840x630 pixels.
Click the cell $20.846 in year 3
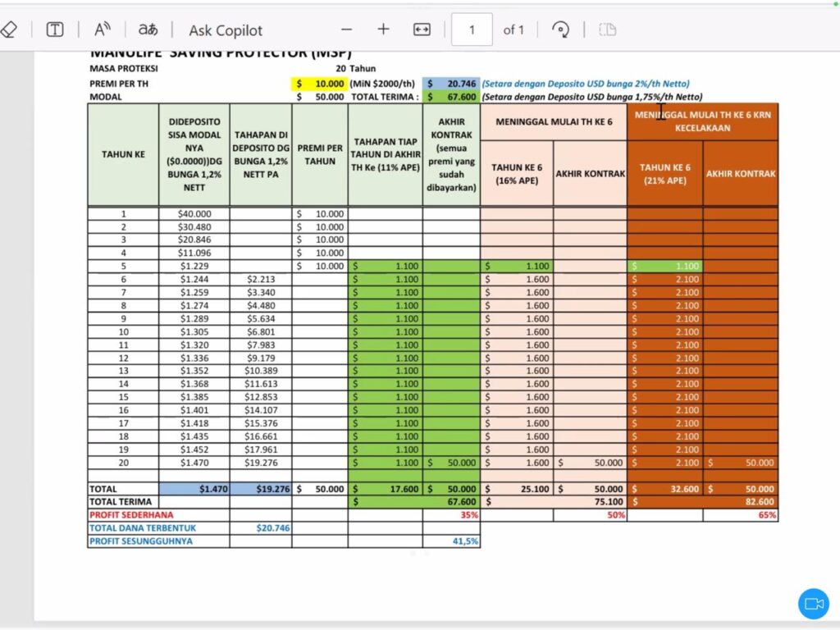pyautogui.click(x=194, y=240)
